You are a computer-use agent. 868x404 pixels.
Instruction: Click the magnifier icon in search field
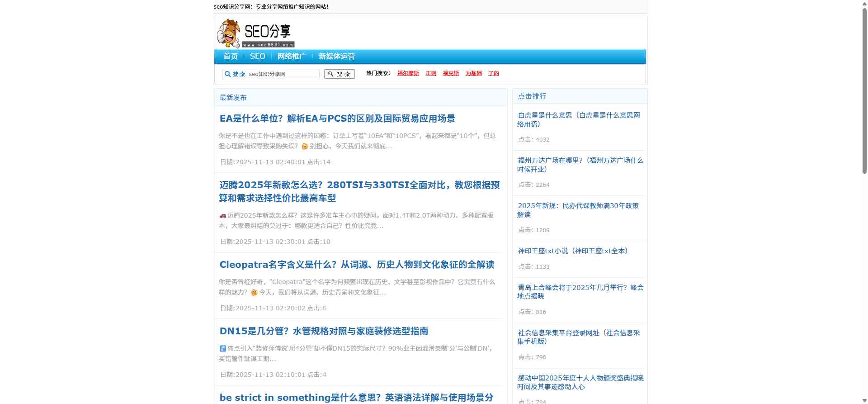[x=227, y=74]
